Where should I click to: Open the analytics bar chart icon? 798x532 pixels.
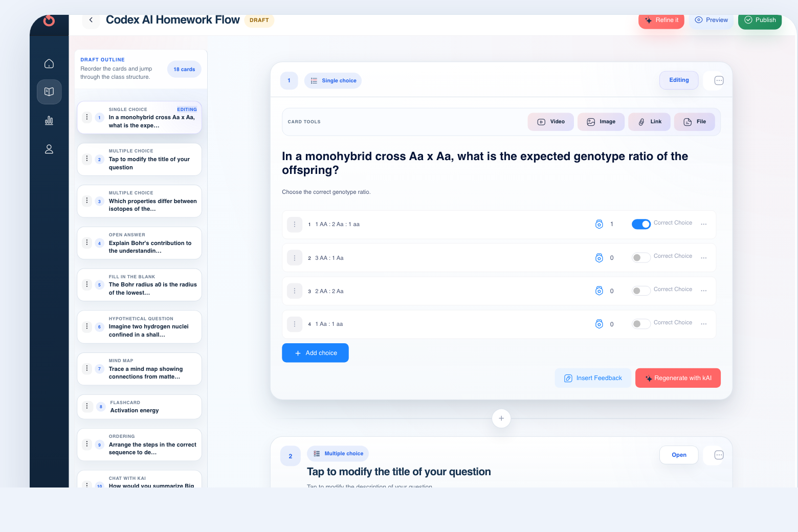click(49, 121)
